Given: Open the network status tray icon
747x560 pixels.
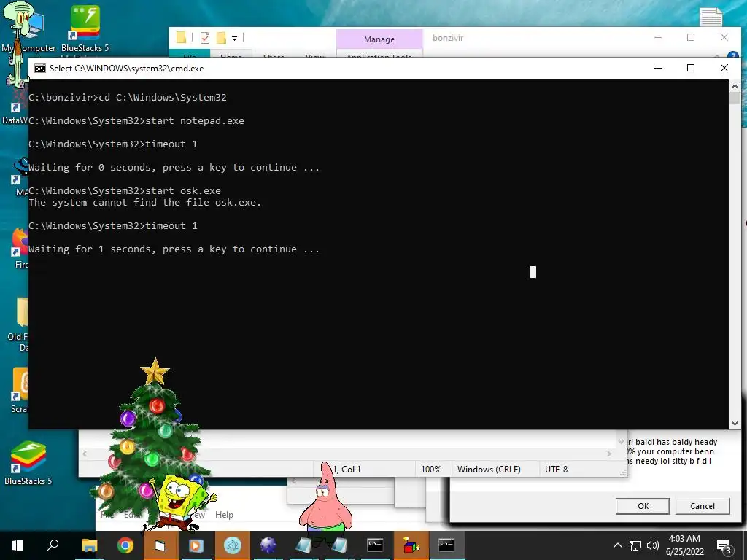Looking at the screenshot, I should pyautogui.click(x=635, y=545).
